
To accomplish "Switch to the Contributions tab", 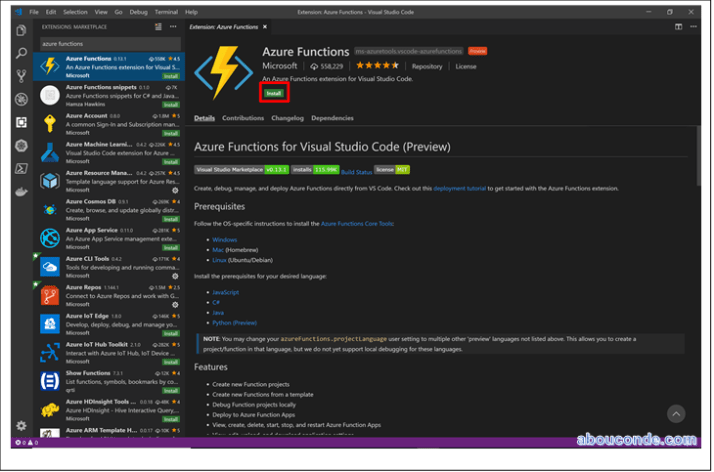I will [x=243, y=118].
